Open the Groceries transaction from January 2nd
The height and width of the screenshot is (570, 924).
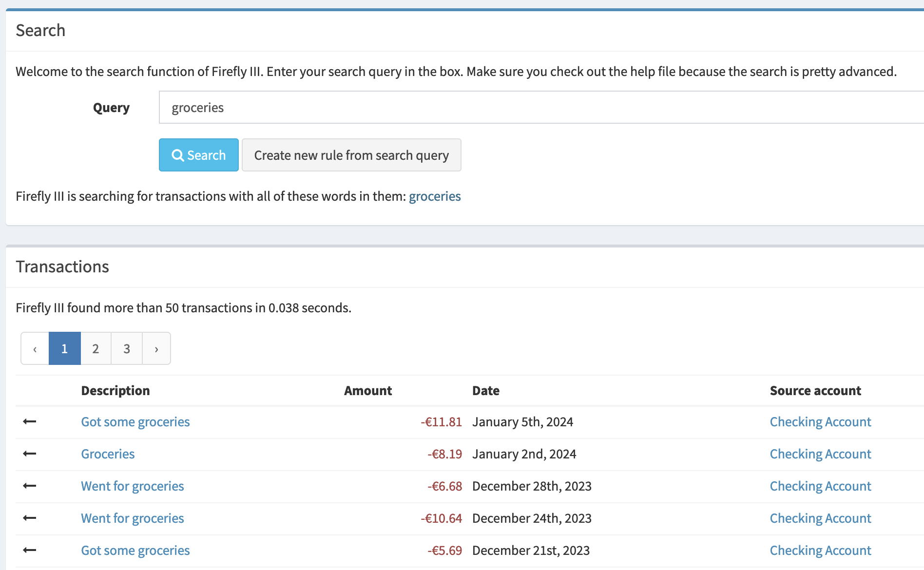click(x=108, y=454)
